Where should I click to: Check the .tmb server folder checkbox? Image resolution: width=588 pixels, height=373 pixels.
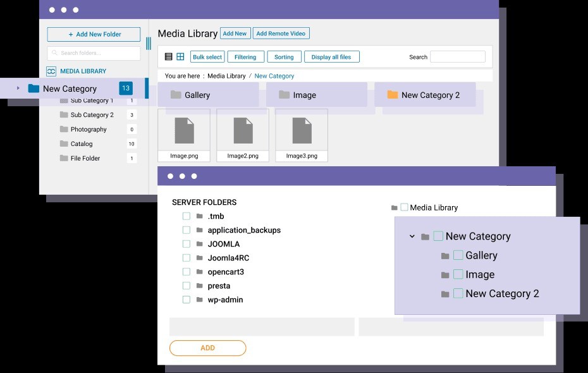coord(187,216)
